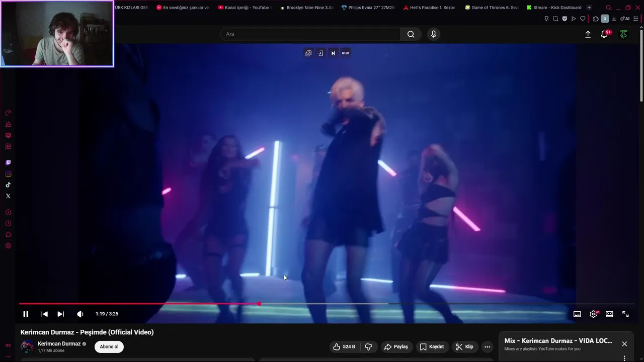Open the ad blocker shield icon

(x=565, y=19)
